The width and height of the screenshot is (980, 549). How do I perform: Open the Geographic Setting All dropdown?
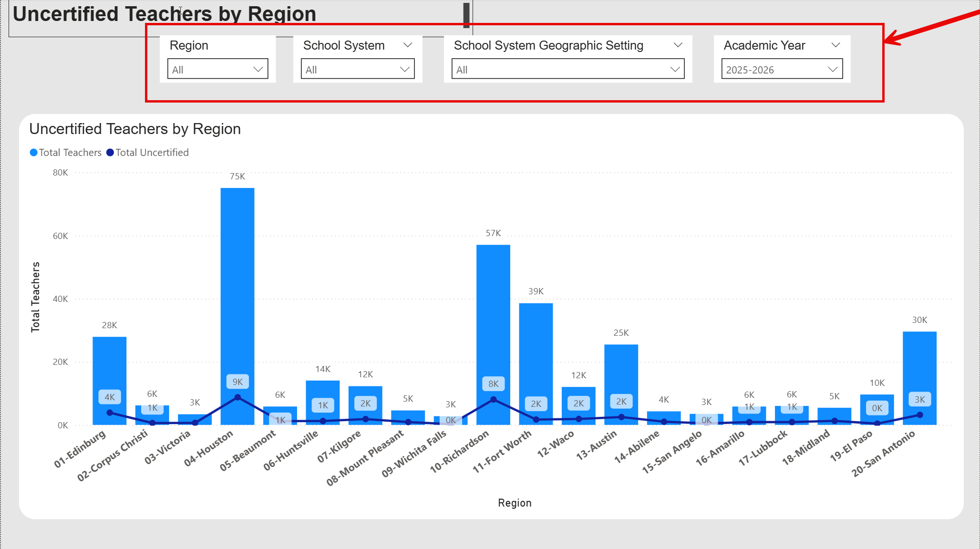(567, 69)
